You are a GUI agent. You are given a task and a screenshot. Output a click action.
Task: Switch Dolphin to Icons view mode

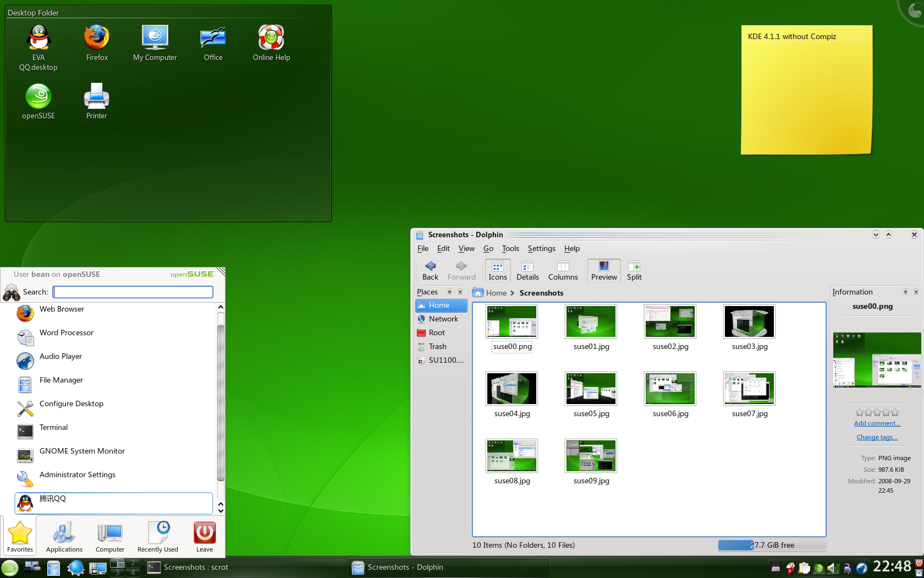pos(498,271)
